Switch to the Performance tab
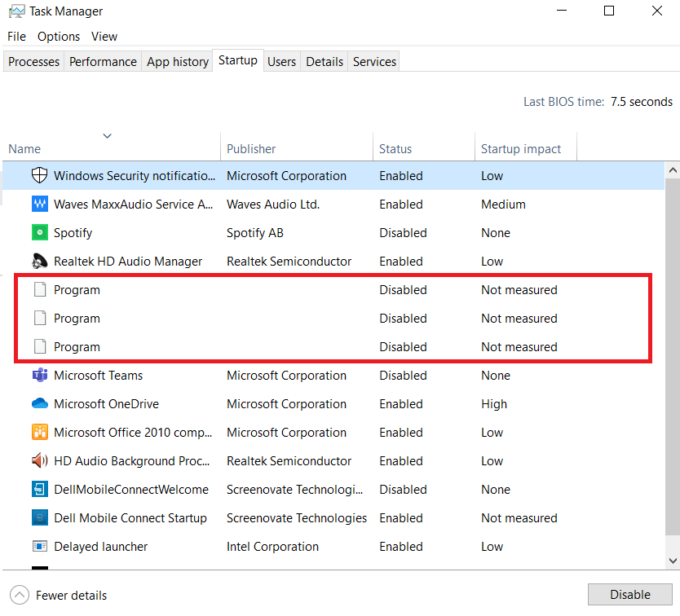Viewport: 680px width, 616px height. click(103, 62)
